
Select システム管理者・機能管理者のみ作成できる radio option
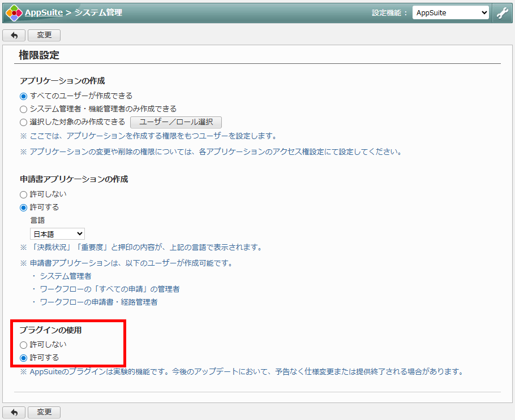pyautogui.click(x=24, y=109)
